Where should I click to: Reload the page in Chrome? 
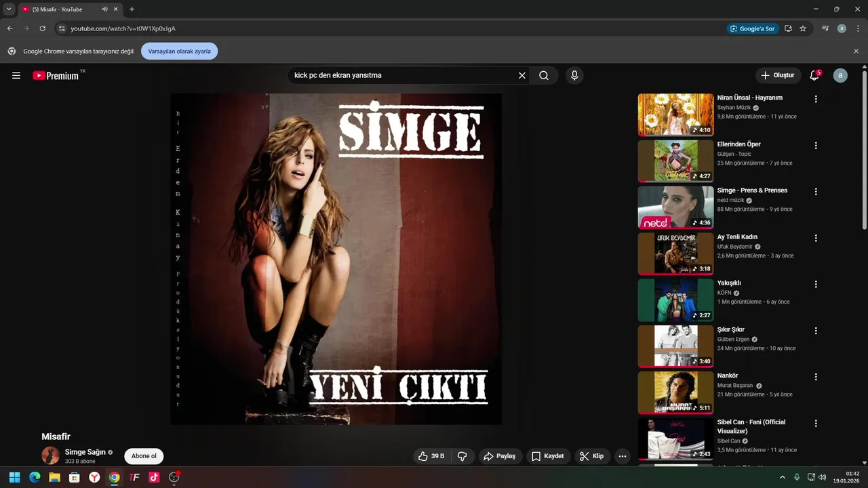[42, 28]
